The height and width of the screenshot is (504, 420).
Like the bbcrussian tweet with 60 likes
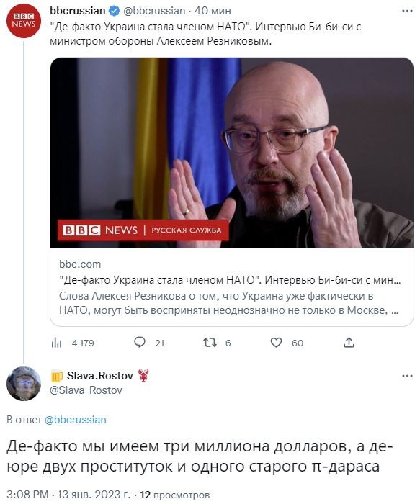pos(287,343)
